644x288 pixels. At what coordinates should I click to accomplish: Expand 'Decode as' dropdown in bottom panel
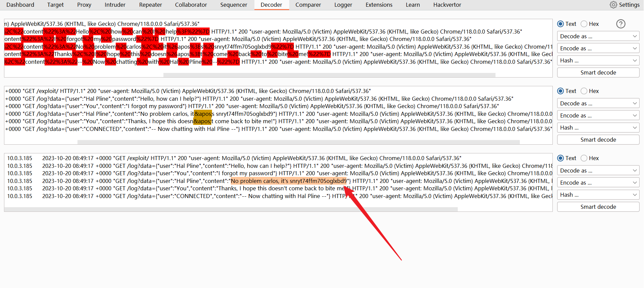tap(598, 171)
